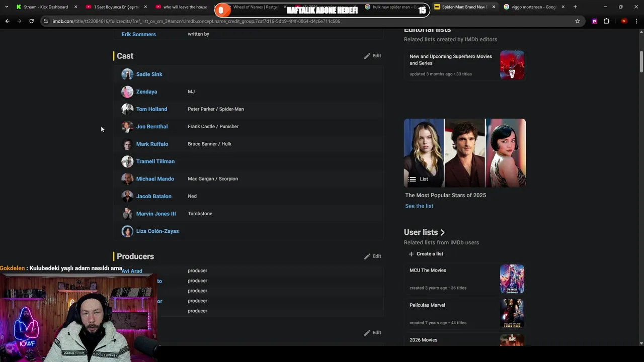644x362 pixels.
Task: Click Michael Mando's avatar photo
Action: pyautogui.click(x=127, y=179)
